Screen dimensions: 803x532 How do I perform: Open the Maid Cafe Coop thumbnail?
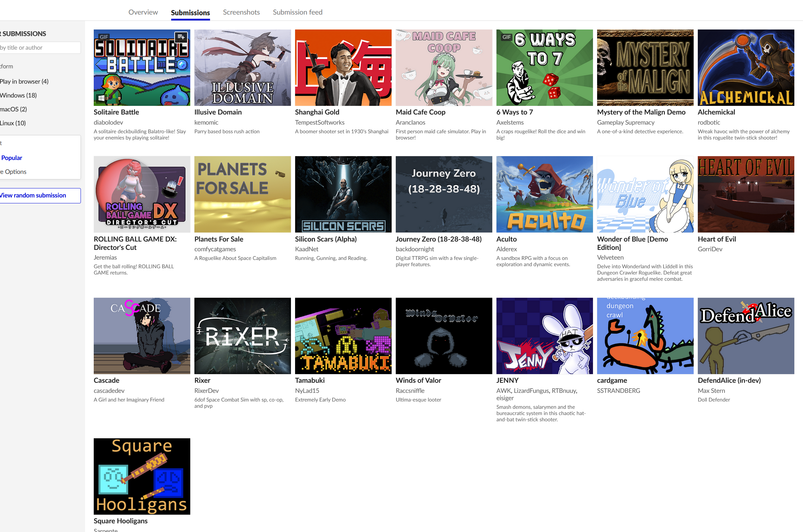click(x=444, y=68)
